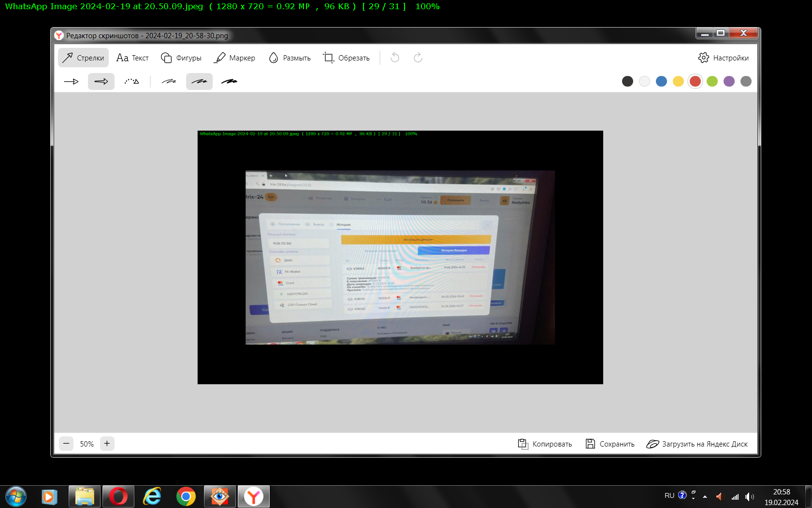Click the network signal tray icon
Screen dimensions: 812x508
(735, 496)
